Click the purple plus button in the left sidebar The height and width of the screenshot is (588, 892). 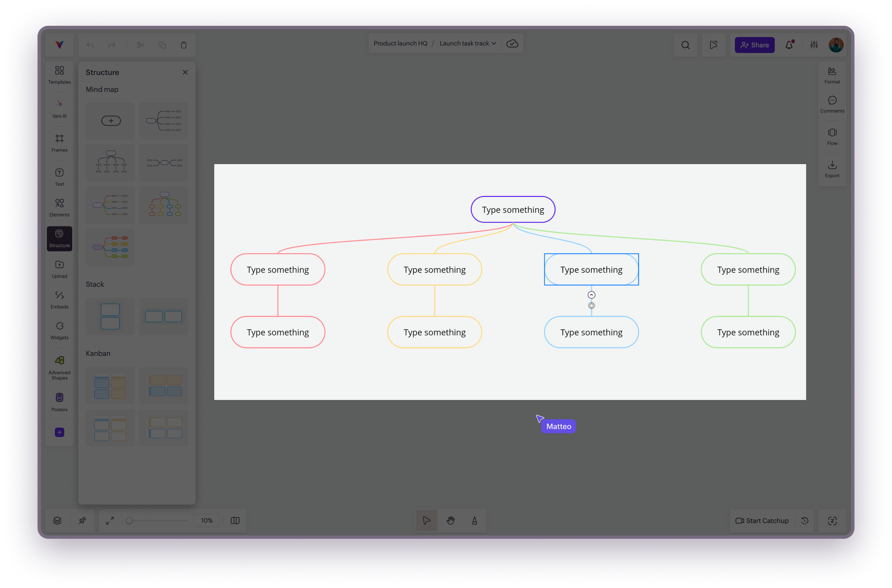click(x=60, y=432)
